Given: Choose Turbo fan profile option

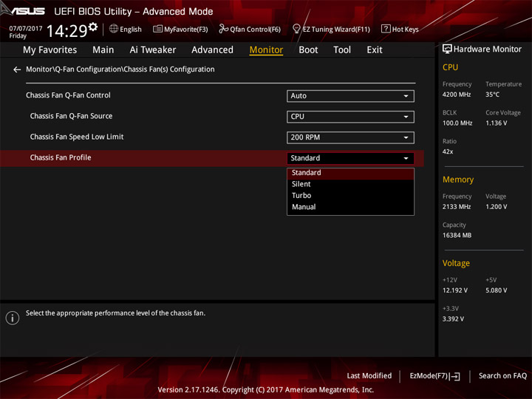Looking at the screenshot, I should 350,195.
